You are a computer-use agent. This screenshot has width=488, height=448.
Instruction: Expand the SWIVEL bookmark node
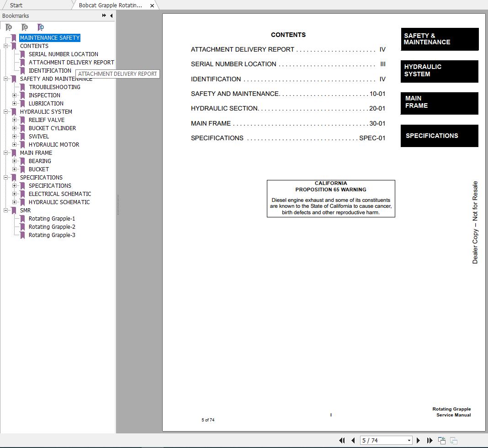click(x=14, y=136)
